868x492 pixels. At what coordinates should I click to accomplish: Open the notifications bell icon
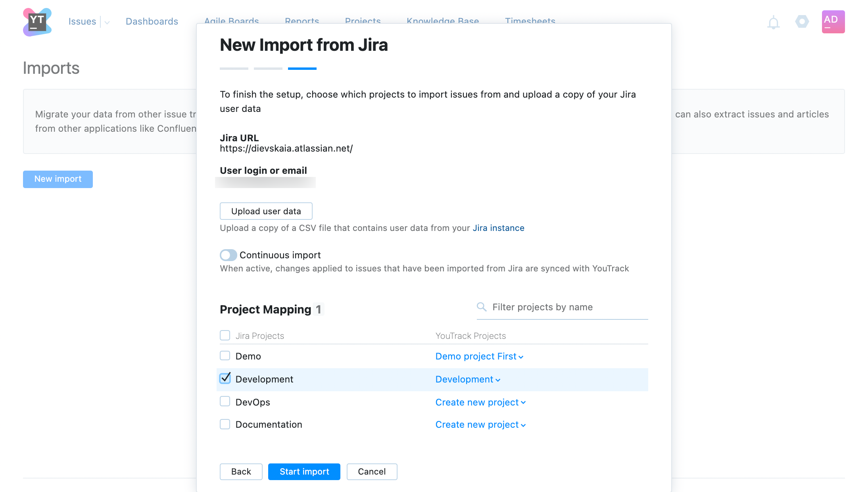click(773, 22)
